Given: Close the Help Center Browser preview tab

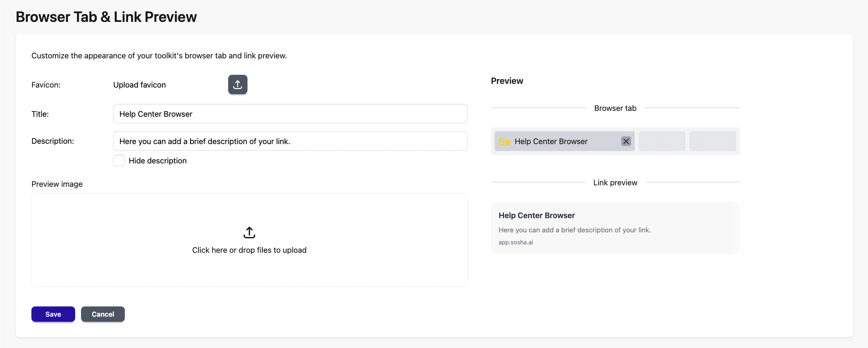Looking at the screenshot, I should pyautogui.click(x=626, y=141).
